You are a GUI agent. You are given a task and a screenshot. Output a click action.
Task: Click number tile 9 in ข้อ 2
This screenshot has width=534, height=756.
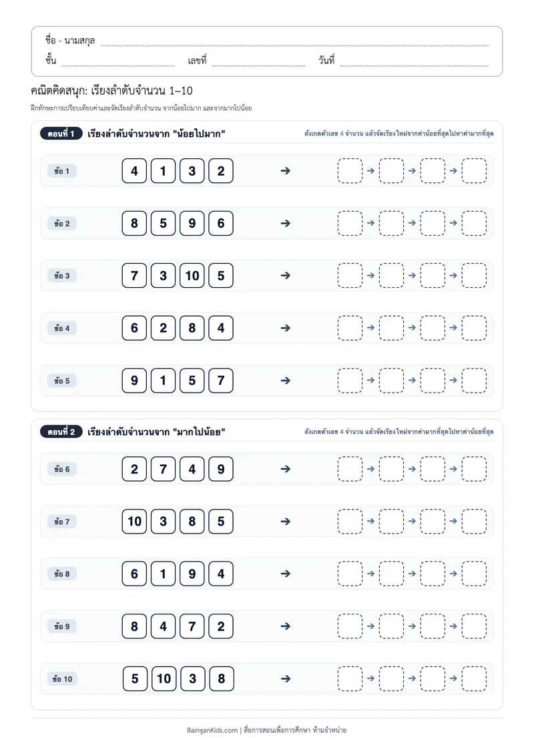tap(192, 223)
